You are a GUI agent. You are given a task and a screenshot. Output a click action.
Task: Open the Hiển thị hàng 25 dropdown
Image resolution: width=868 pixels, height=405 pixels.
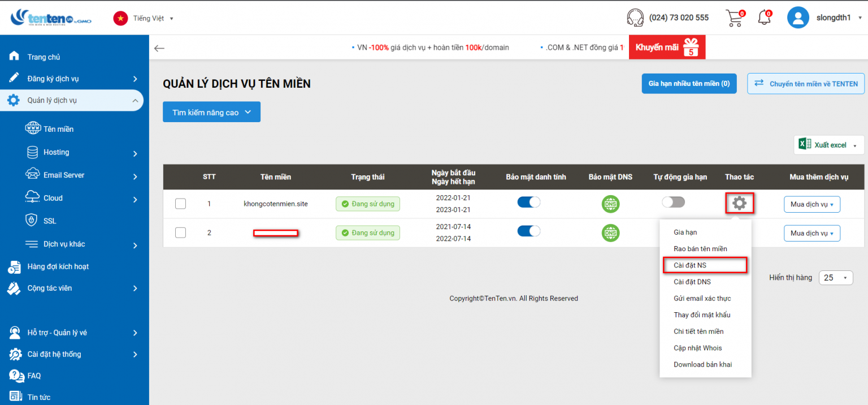836,278
